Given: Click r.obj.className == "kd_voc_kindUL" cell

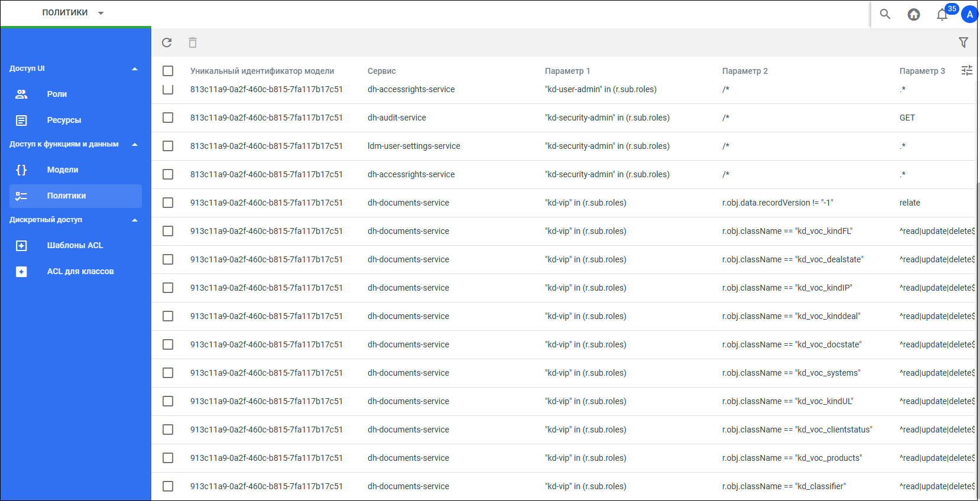Looking at the screenshot, I should pyautogui.click(x=787, y=401).
